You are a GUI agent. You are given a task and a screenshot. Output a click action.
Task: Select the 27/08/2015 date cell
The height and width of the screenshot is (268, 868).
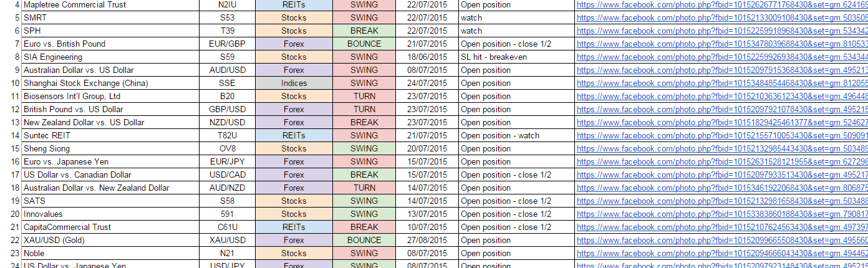pos(427,240)
